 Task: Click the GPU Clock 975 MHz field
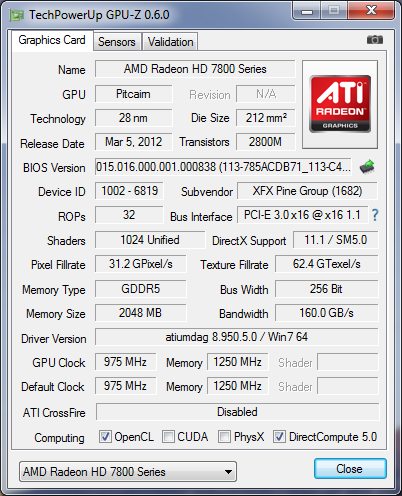click(x=125, y=362)
